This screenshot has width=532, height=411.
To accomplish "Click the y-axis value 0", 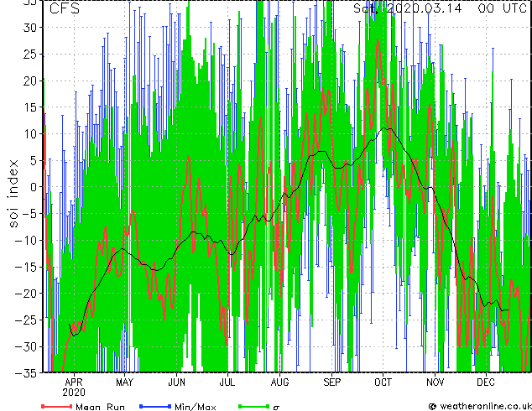I will [x=34, y=187].
